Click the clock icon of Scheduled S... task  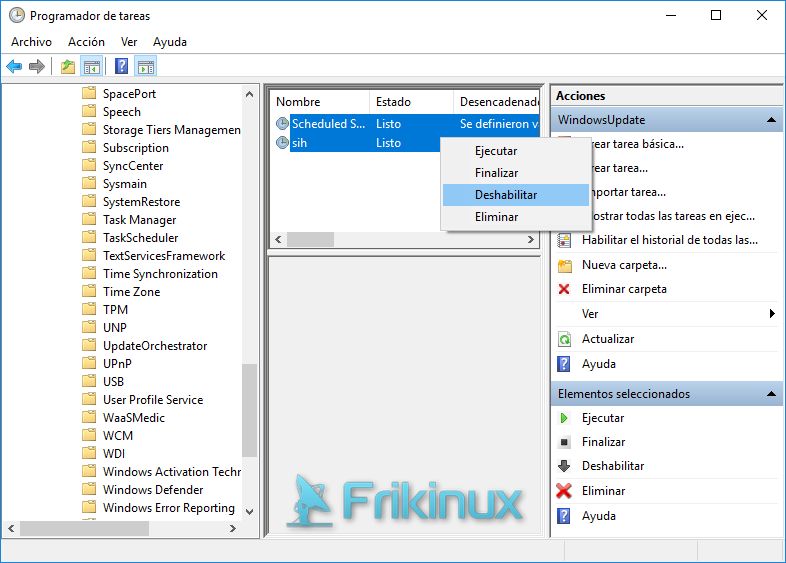click(283, 123)
